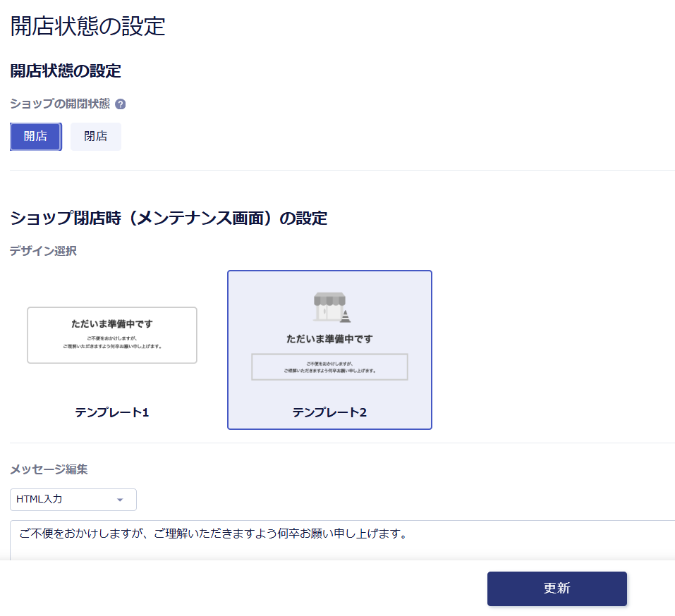Click the storefront icon in テンプレート2 preview
The image size is (675, 616).
[328, 307]
